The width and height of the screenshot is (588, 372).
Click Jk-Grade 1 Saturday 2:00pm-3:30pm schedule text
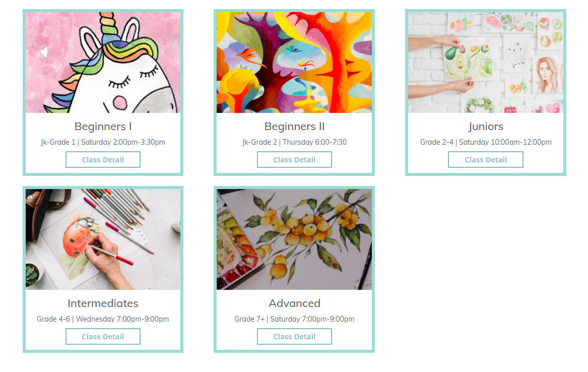[x=103, y=142]
